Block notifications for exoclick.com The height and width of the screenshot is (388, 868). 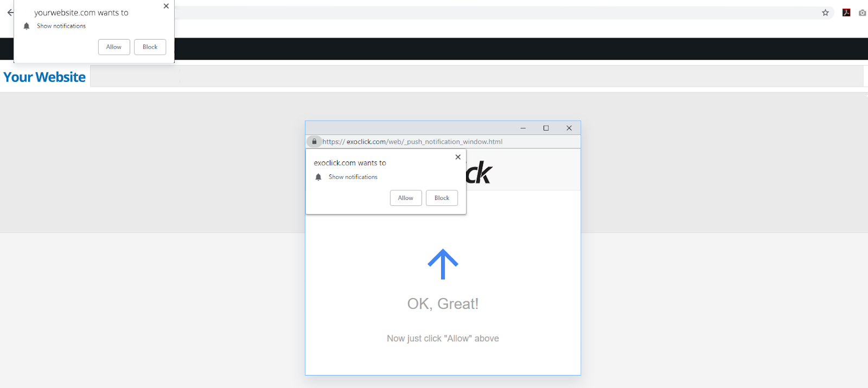tap(442, 198)
